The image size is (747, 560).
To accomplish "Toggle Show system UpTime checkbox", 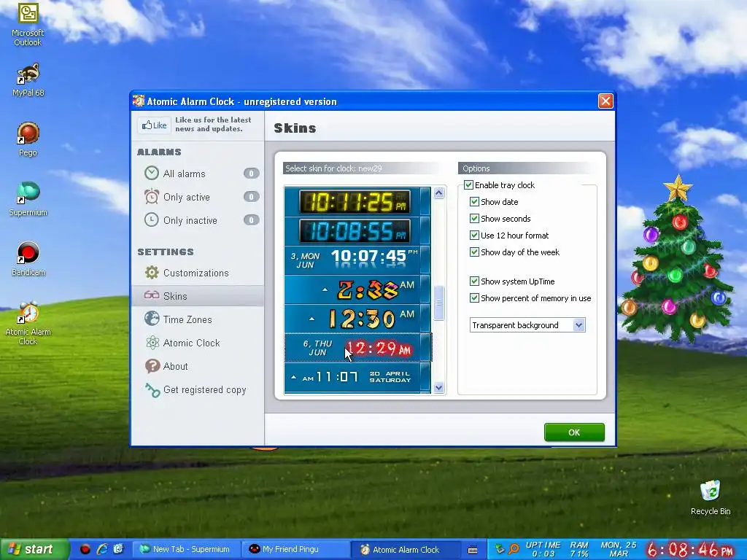I will [474, 281].
